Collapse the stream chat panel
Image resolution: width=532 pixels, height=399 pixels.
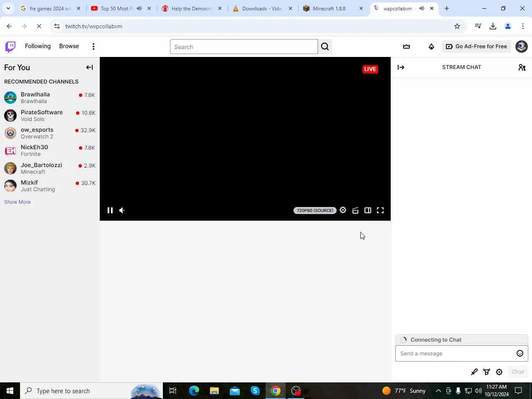click(x=401, y=67)
